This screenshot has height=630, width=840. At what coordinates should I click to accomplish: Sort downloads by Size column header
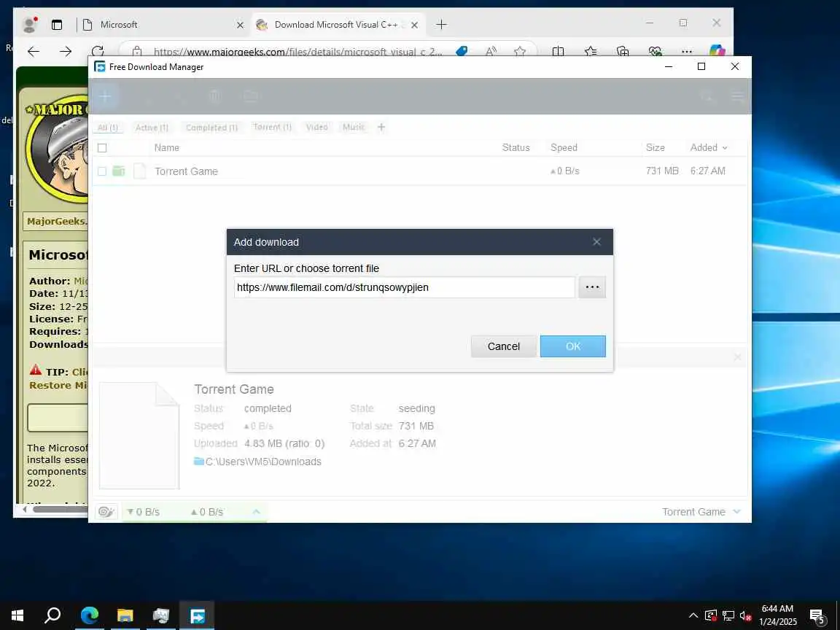[x=656, y=148]
